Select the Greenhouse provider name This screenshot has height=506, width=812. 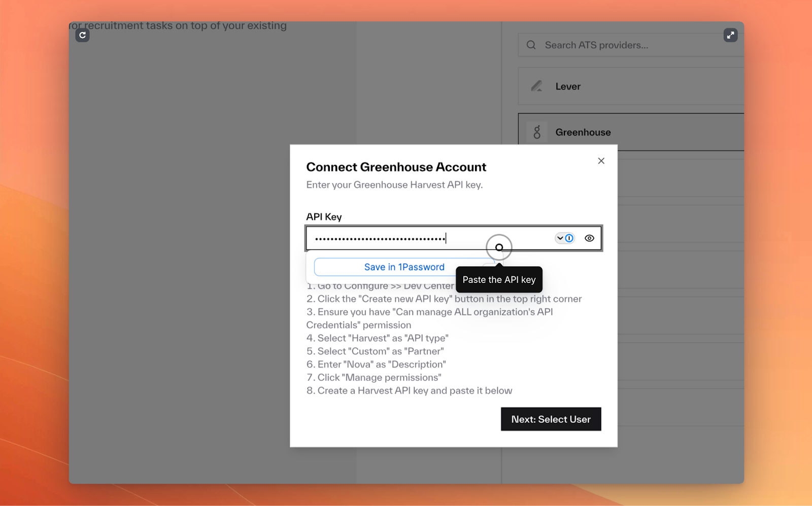coord(583,132)
